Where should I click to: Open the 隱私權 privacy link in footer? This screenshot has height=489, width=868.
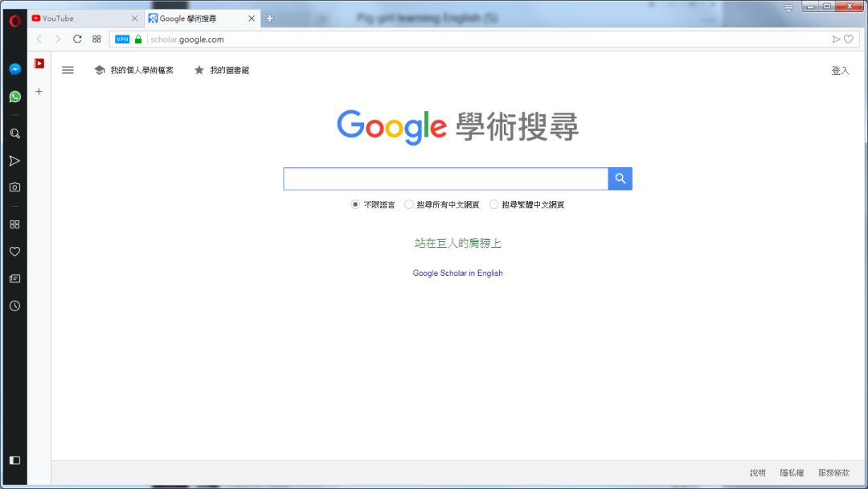(792, 472)
